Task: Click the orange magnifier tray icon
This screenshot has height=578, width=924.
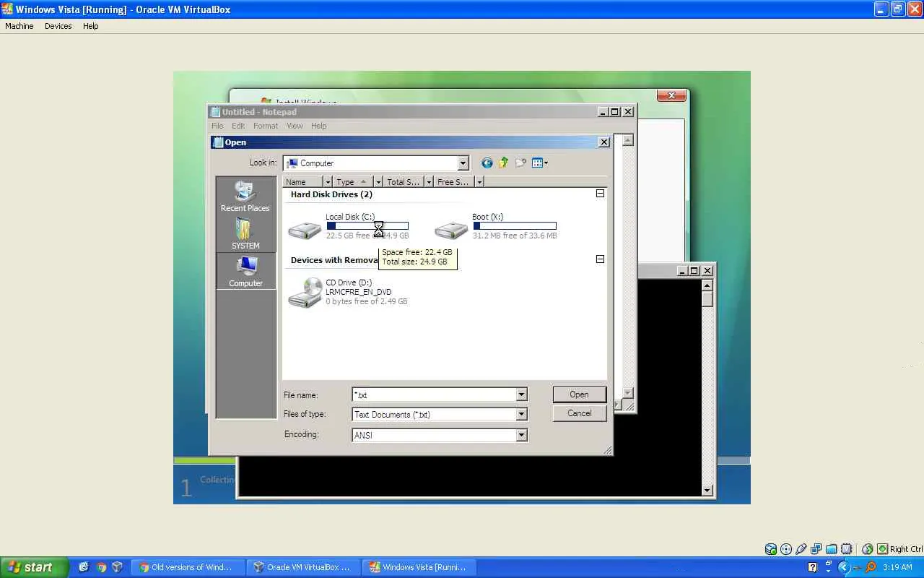Action: click(x=871, y=567)
